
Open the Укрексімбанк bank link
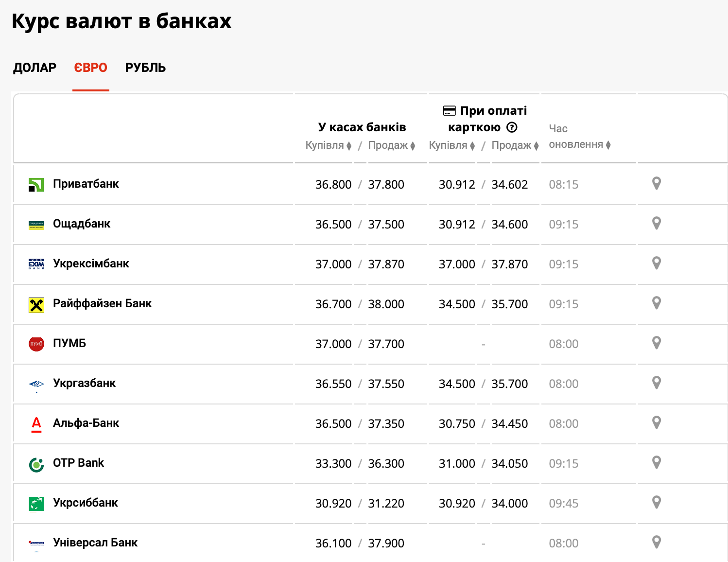[91, 263]
